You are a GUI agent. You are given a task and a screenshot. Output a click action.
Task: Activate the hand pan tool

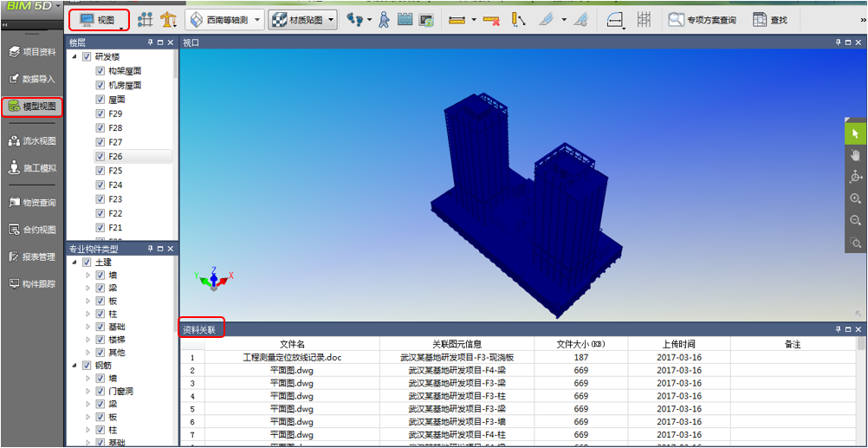click(856, 155)
